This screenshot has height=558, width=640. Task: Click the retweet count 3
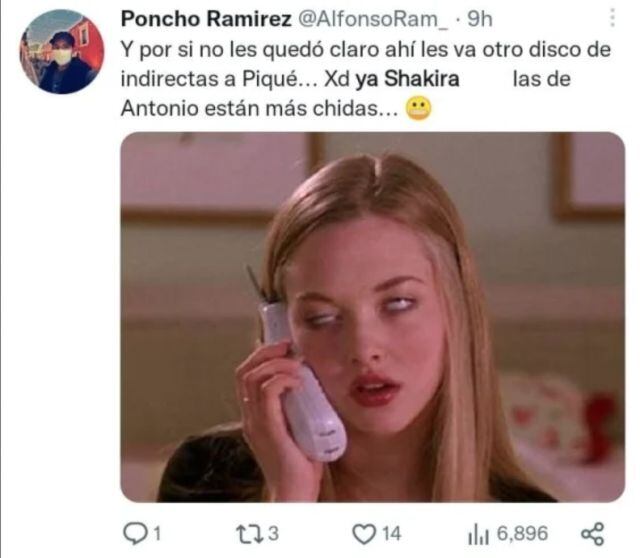(x=273, y=534)
